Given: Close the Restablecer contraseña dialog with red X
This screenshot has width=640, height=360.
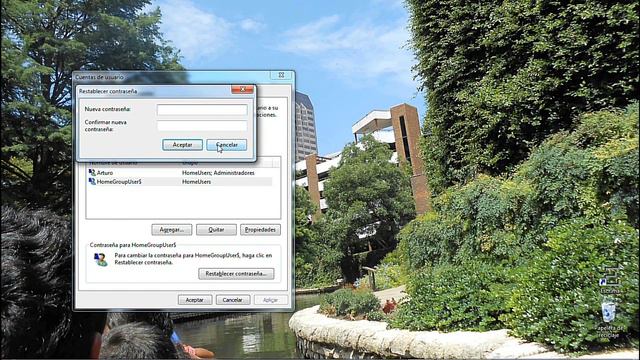Looking at the screenshot, I should [242, 89].
